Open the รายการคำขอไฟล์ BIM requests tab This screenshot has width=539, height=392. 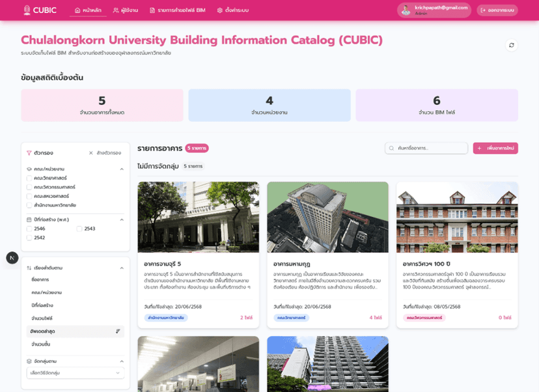point(178,10)
